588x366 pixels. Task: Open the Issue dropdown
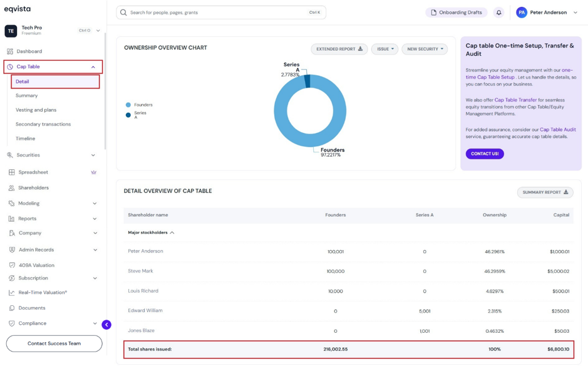(x=384, y=49)
